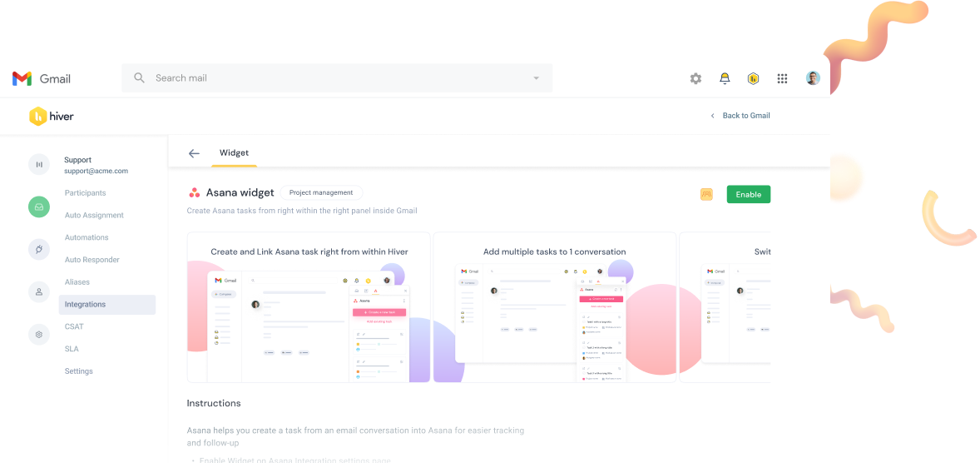Open the contacts sidebar icon
The height and width of the screenshot is (463, 980).
click(39, 291)
